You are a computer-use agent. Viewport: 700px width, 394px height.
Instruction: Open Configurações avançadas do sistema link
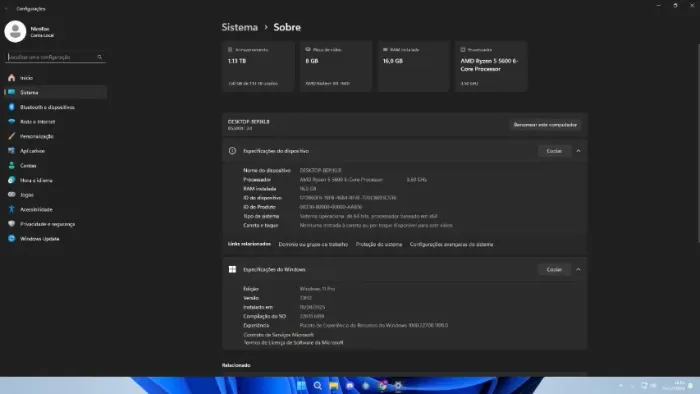[451, 245]
